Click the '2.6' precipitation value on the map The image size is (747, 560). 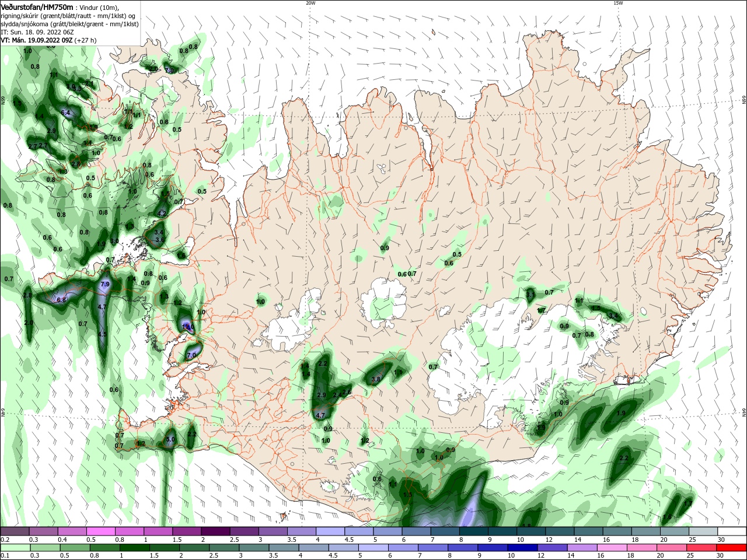[347, 392]
